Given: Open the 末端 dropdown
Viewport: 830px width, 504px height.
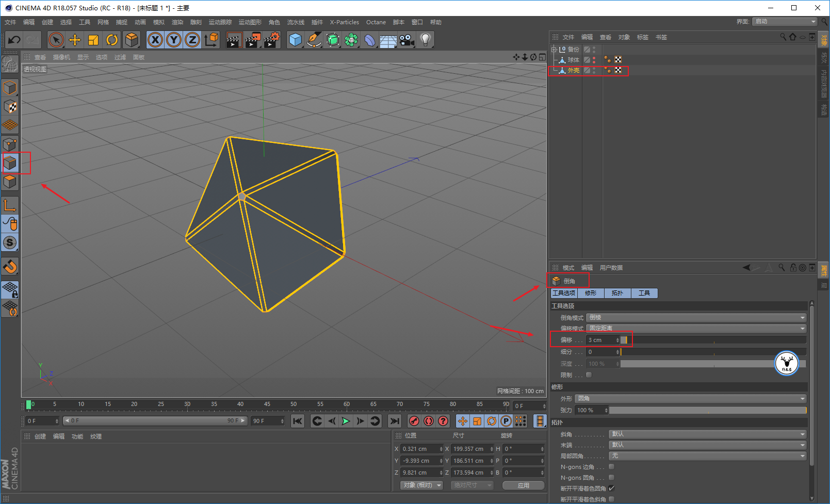Looking at the screenshot, I should coord(707,445).
